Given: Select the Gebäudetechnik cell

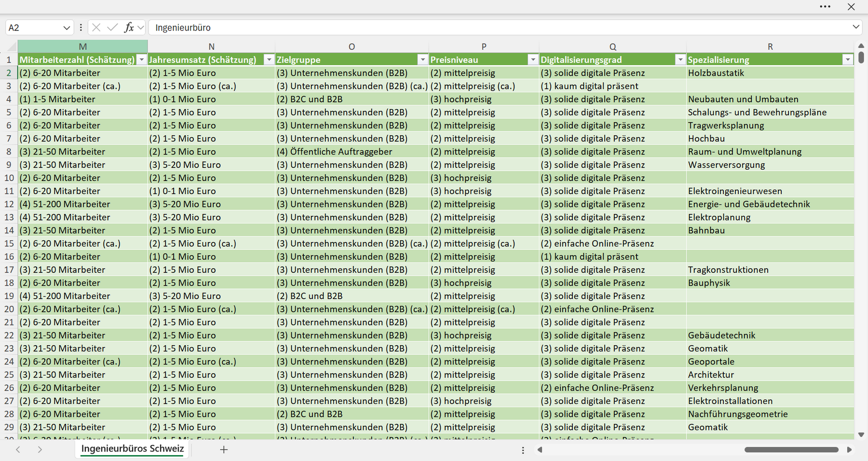Looking at the screenshot, I should tap(770, 335).
